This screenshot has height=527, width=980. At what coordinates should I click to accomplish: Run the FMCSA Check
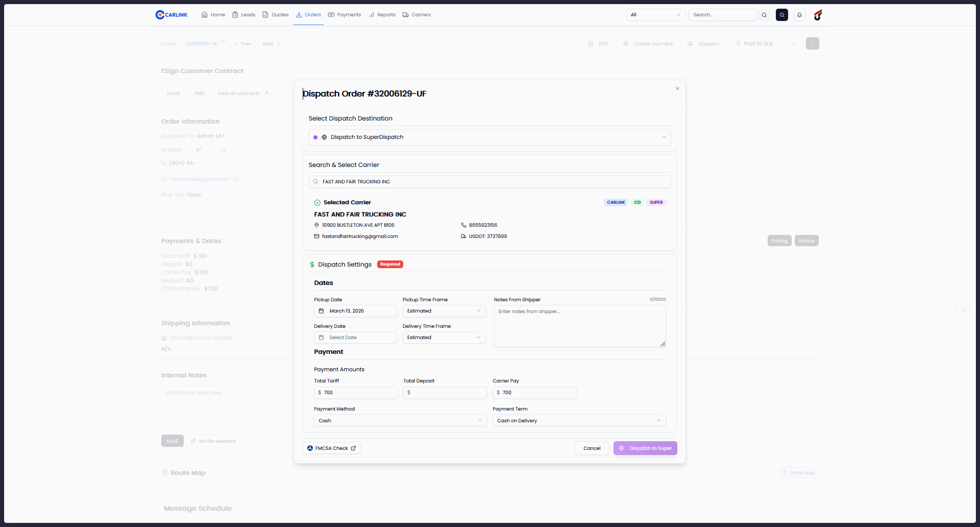coord(331,448)
